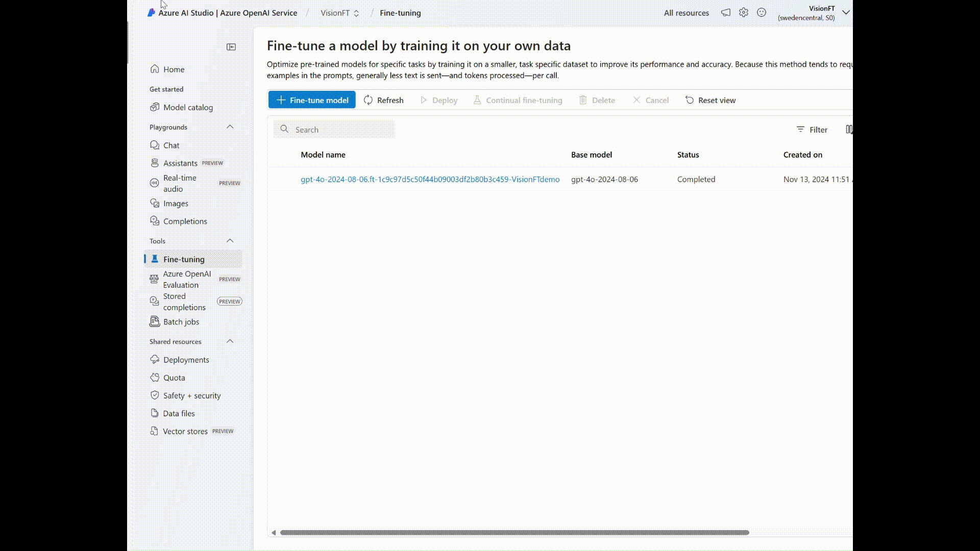The image size is (980, 551).
Task: Go to Model catalog page
Action: (x=188, y=108)
